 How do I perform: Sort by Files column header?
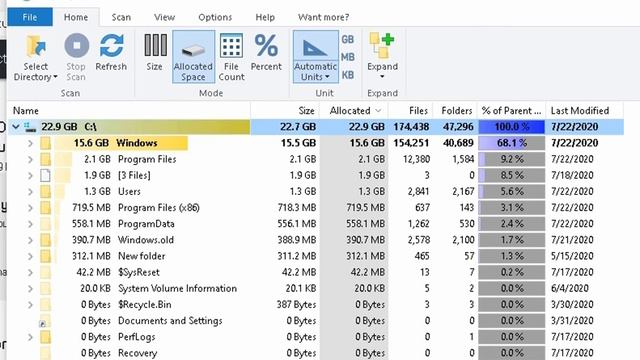pos(410,111)
